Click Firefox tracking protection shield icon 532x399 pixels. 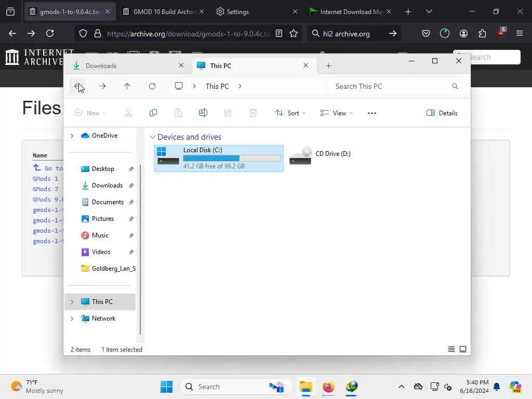click(83, 33)
